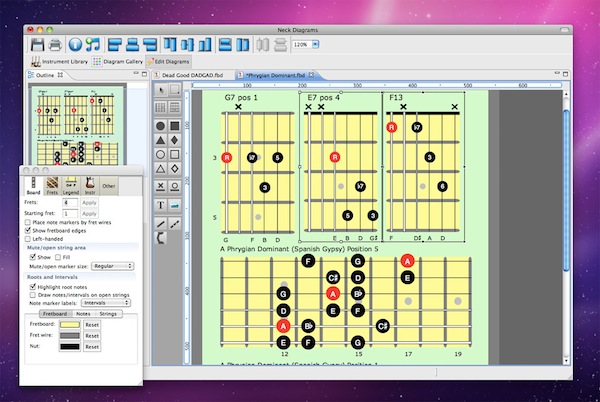Screen dimensions: 600x402
Task: Pick the muted string X tool
Action: point(161,186)
